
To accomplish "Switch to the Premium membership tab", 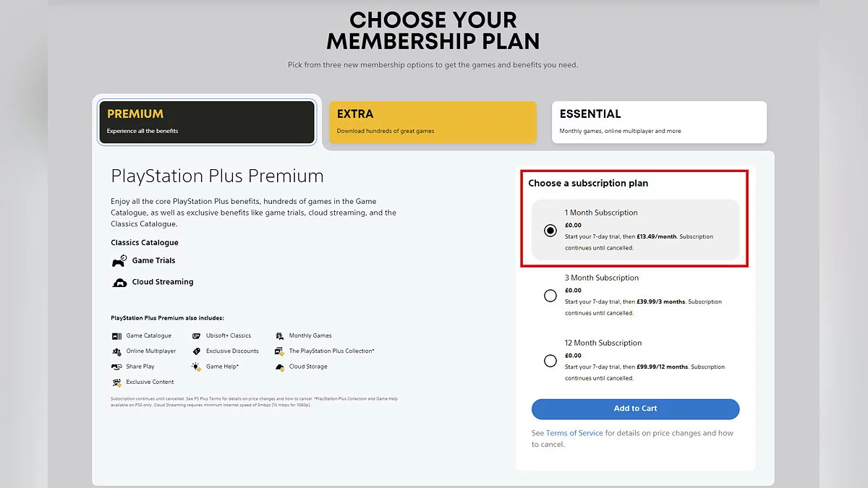I will pos(207,121).
